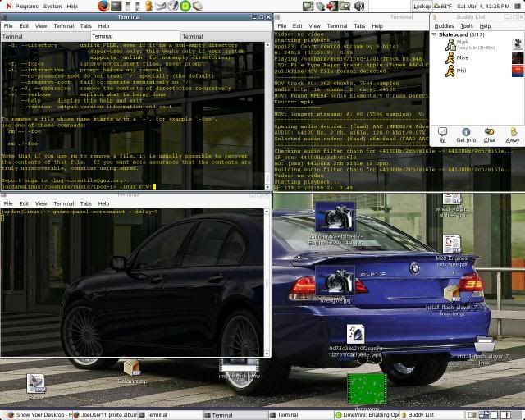The height and width of the screenshot is (420, 525).
Task: Launch the Gaim messenger icon in the top panel
Action: point(149,6)
